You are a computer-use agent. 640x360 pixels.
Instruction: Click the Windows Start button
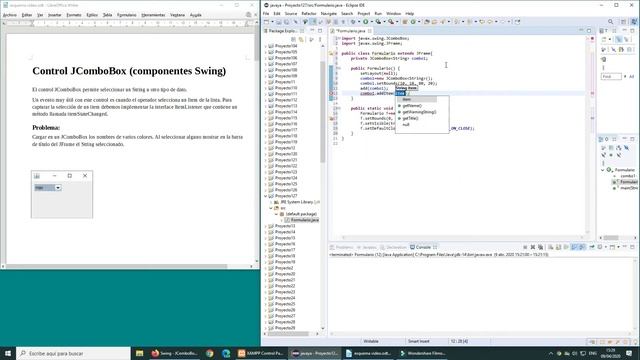(8, 353)
